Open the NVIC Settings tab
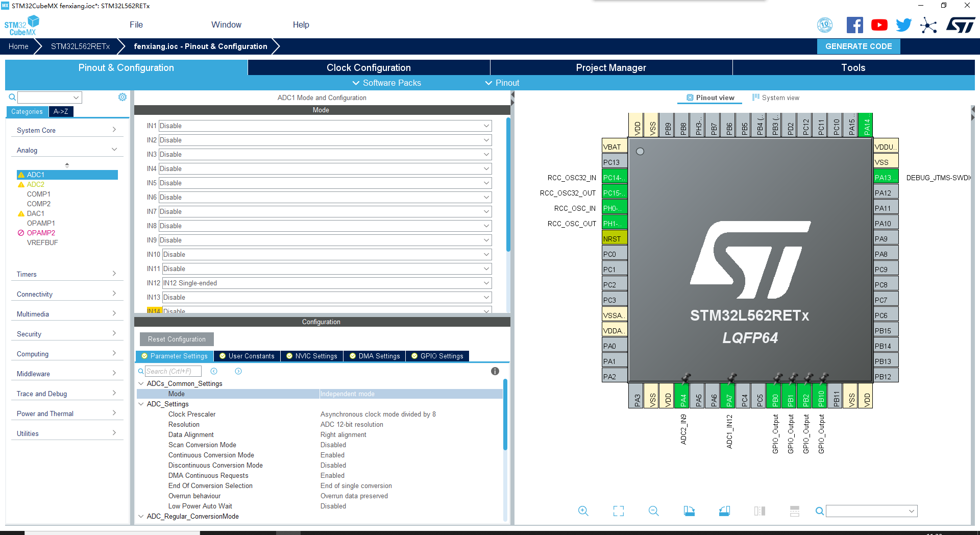Viewport: 980px width, 535px height. click(311, 356)
